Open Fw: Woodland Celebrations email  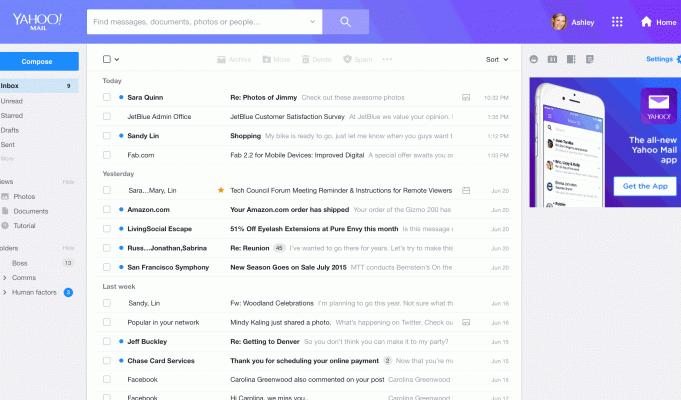305,303
